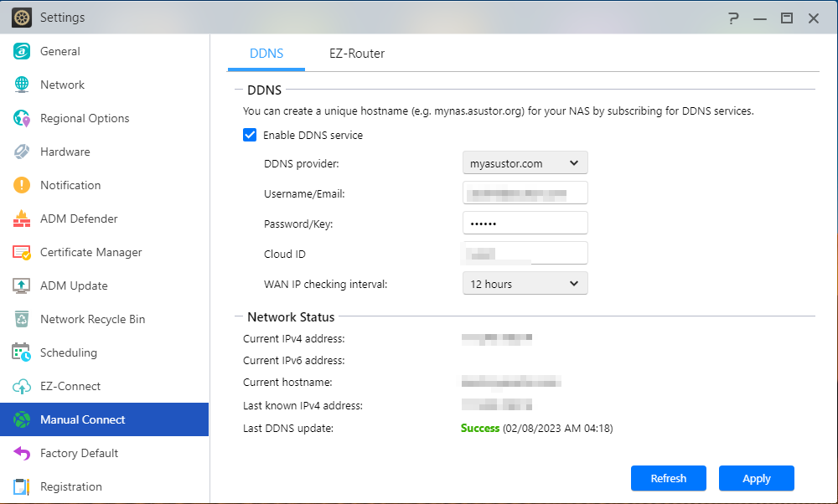Viewport: 838px width, 504px height.
Task: Select the Regional Options icon
Action: pyautogui.click(x=22, y=118)
